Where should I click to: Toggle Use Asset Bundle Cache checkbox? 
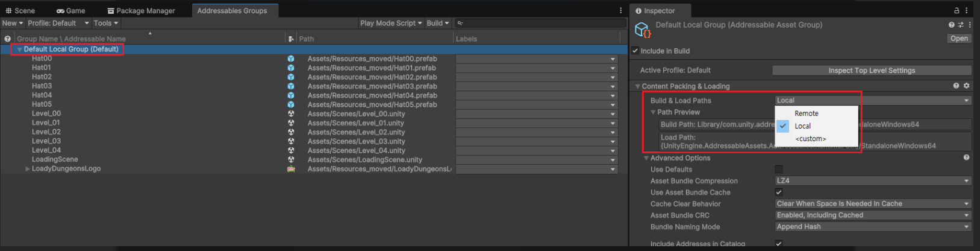click(x=779, y=192)
